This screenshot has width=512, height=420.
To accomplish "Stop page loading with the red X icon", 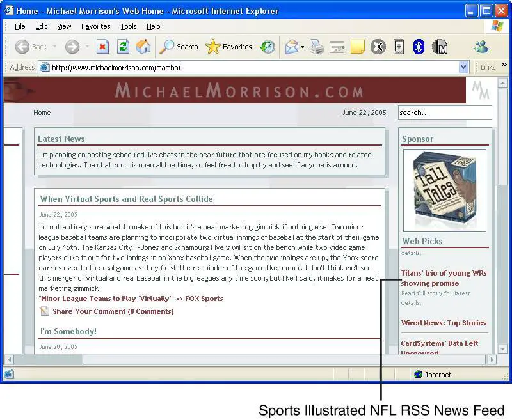I will pyautogui.click(x=102, y=47).
